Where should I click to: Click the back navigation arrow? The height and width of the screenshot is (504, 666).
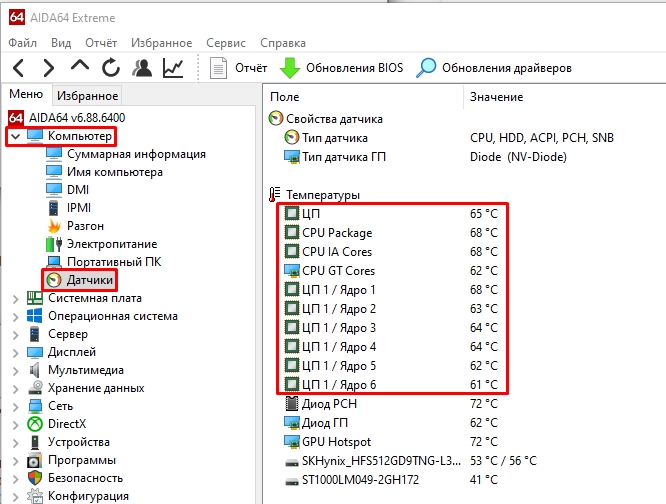19,68
